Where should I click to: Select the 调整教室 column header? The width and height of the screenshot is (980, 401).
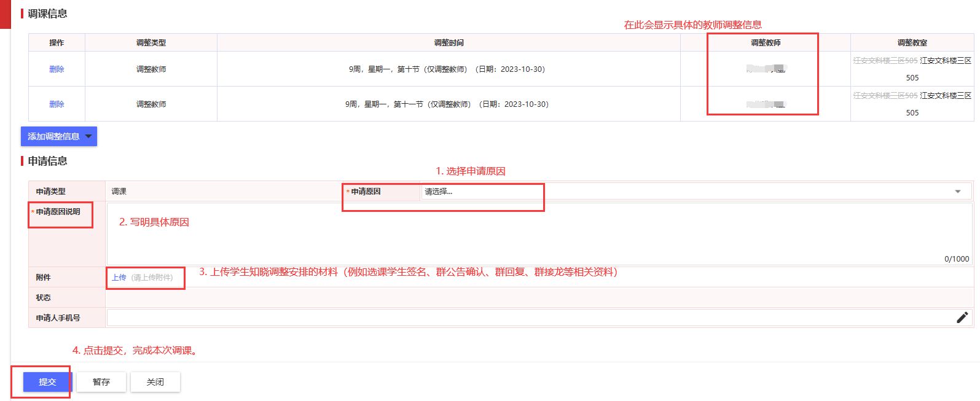coord(912,43)
